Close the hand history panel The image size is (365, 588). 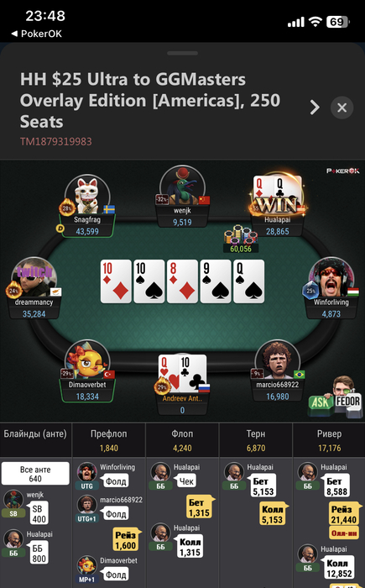point(342,108)
